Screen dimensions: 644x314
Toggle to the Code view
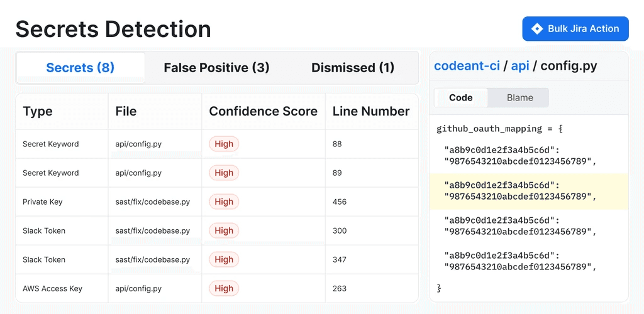tap(461, 97)
